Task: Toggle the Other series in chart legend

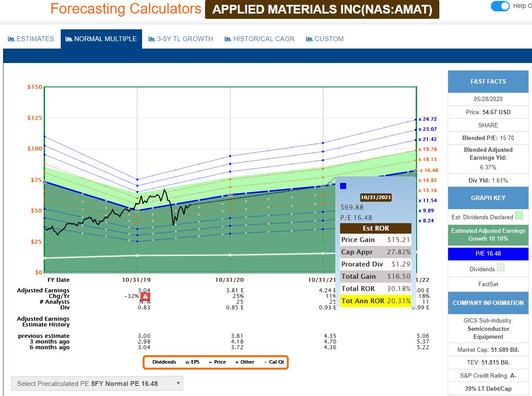Action: coord(244,362)
